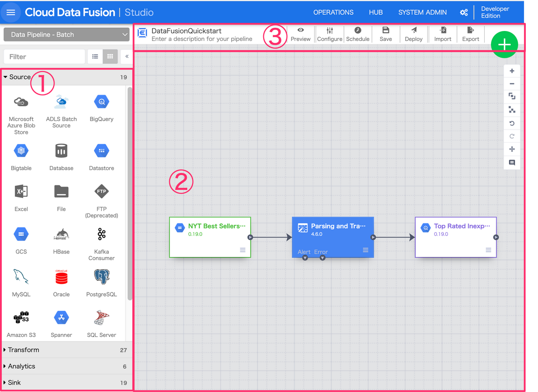
Task: Collapse the plugin side panel
Action: (127, 57)
